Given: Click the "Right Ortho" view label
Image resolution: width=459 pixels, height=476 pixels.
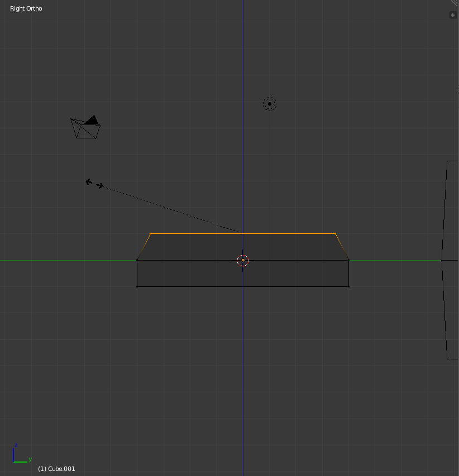Looking at the screenshot, I should (x=26, y=8).
